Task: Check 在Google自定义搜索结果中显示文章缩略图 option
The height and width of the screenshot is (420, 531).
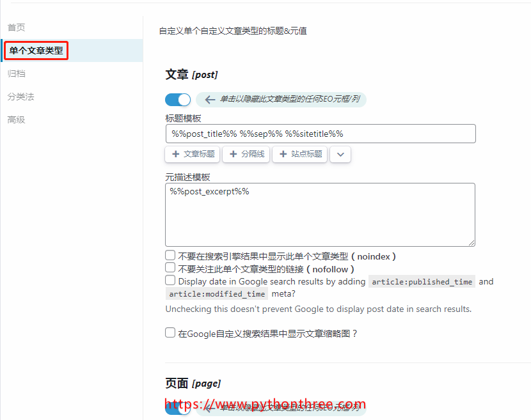Action: (170, 332)
